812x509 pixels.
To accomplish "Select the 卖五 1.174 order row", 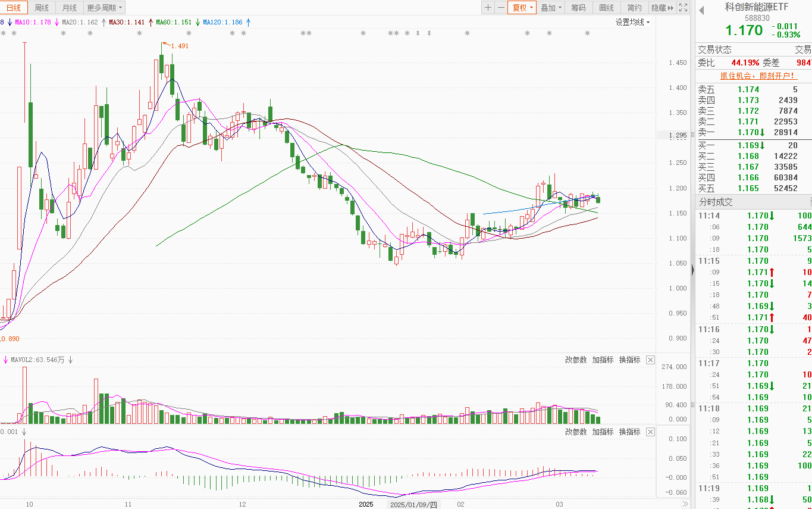I will click(754, 89).
